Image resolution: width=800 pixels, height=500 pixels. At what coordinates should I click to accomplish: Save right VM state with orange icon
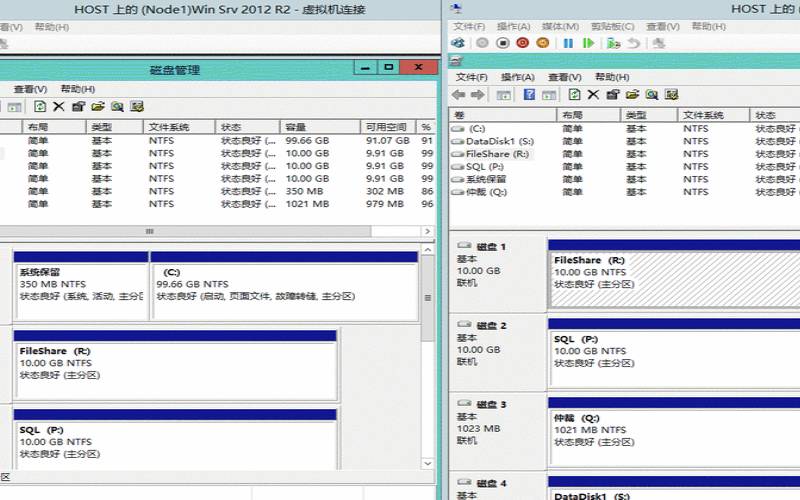543,43
